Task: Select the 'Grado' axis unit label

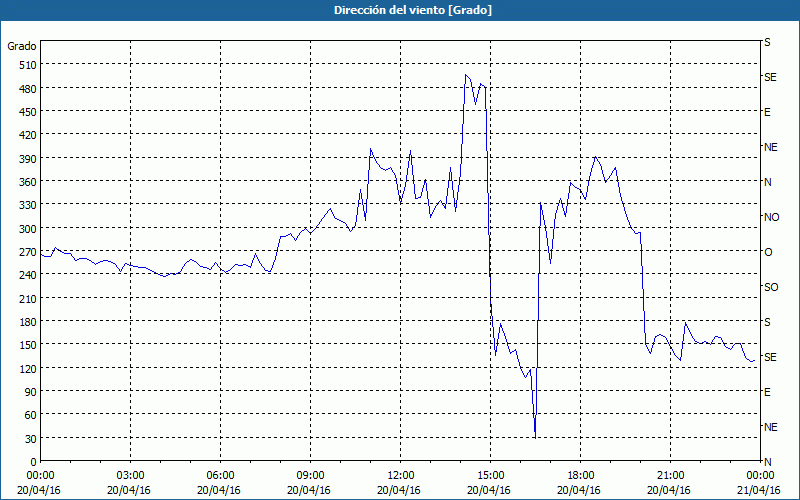Action: coord(22,46)
